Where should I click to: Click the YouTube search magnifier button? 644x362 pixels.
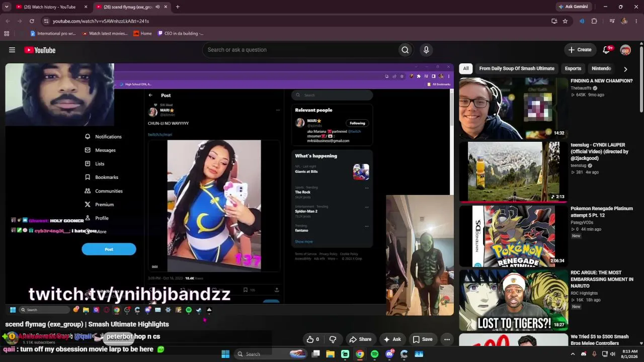(x=405, y=50)
